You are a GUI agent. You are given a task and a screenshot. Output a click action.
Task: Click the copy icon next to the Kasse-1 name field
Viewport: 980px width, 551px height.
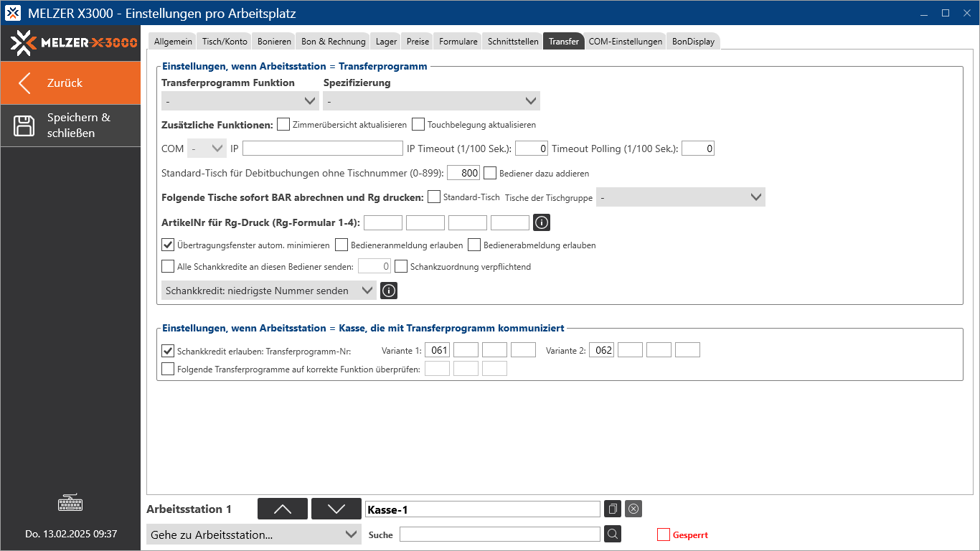[612, 509]
